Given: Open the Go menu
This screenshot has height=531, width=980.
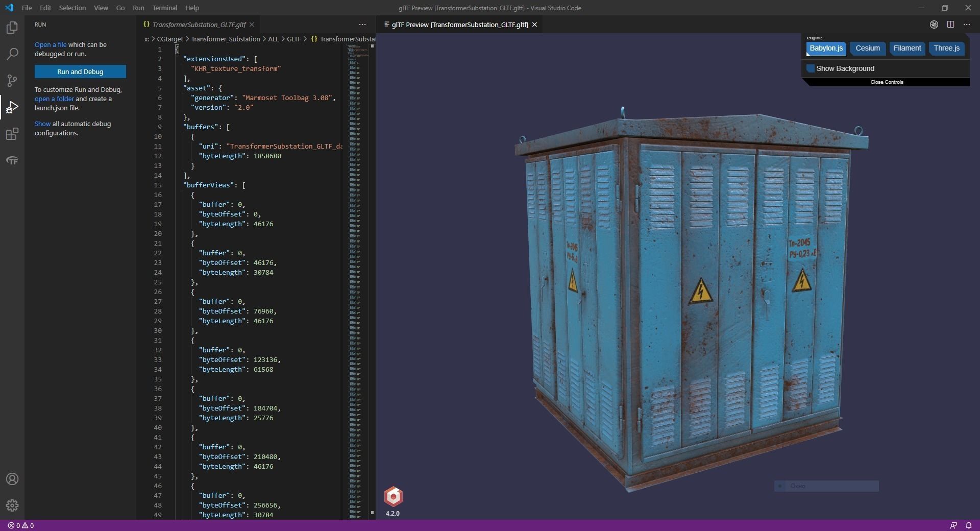Looking at the screenshot, I should click(x=120, y=8).
